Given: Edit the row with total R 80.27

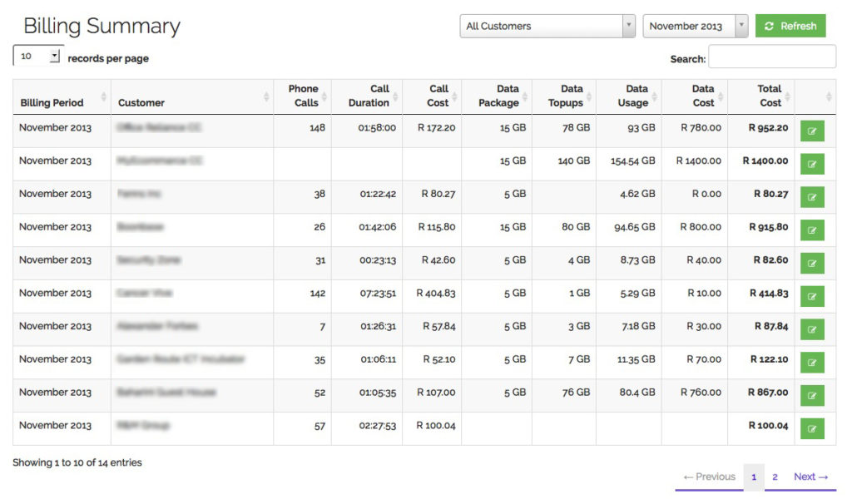Looking at the screenshot, I should [811, 197].
